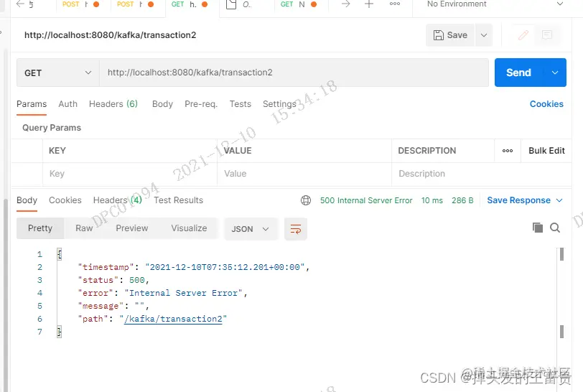This screenshot has height=392, width=583.
Task: Click the Save button
Action: (x=450, y=35)
